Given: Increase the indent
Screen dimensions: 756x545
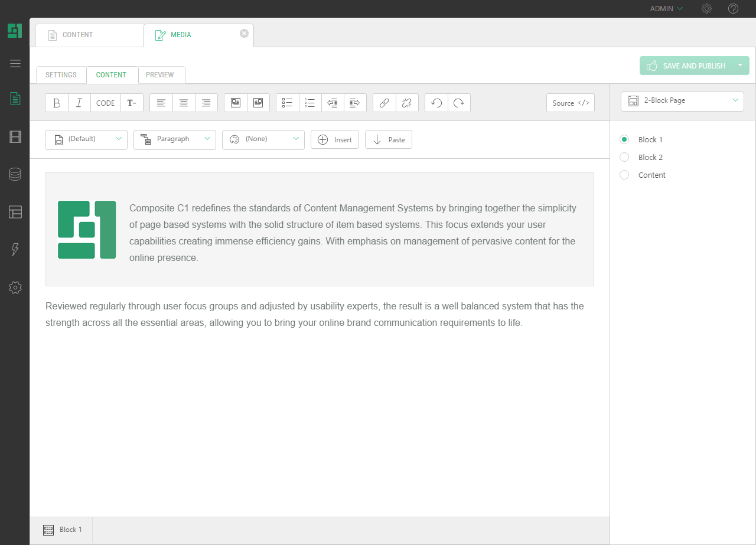Looking at the screenshot, I should click(355, 103).
